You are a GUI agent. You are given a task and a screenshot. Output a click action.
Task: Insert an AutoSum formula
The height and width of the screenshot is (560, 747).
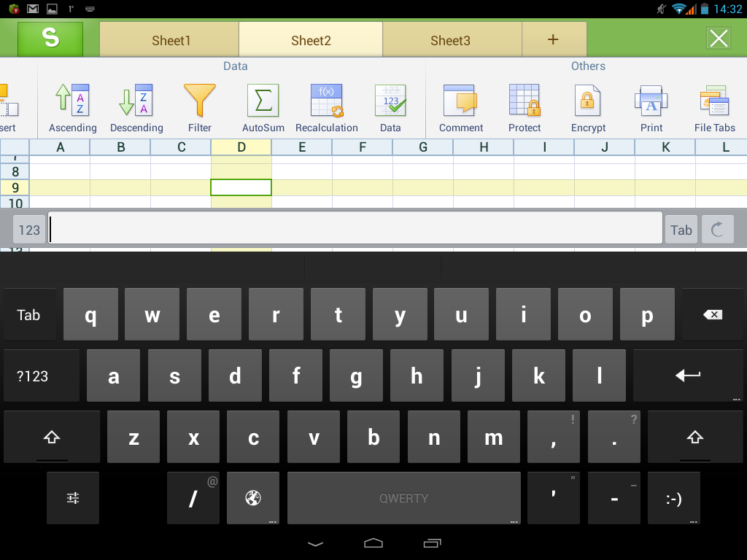(263, 108)
